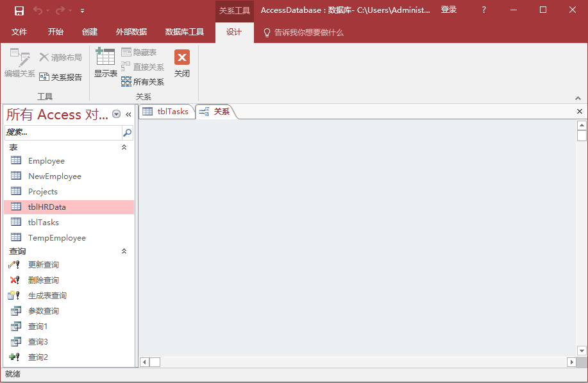Viewport: 588px width, 383px height.
Task: Click 登录 sign-in link in title bar
Action: [x=449, y=10]
